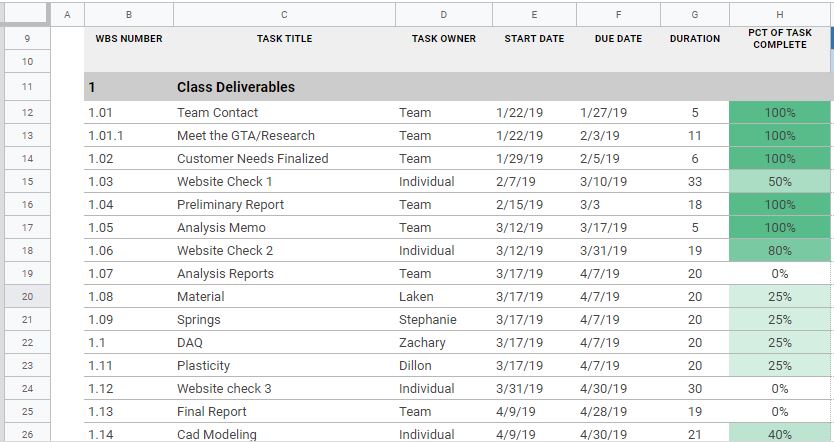Click the 40% completion cell

pos(779,433)
